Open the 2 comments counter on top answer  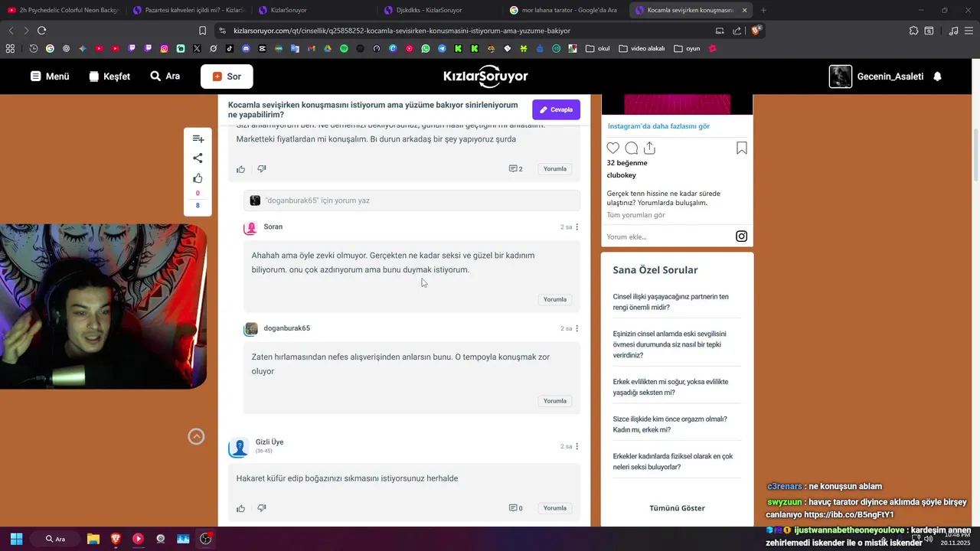(x=515, y=169)
